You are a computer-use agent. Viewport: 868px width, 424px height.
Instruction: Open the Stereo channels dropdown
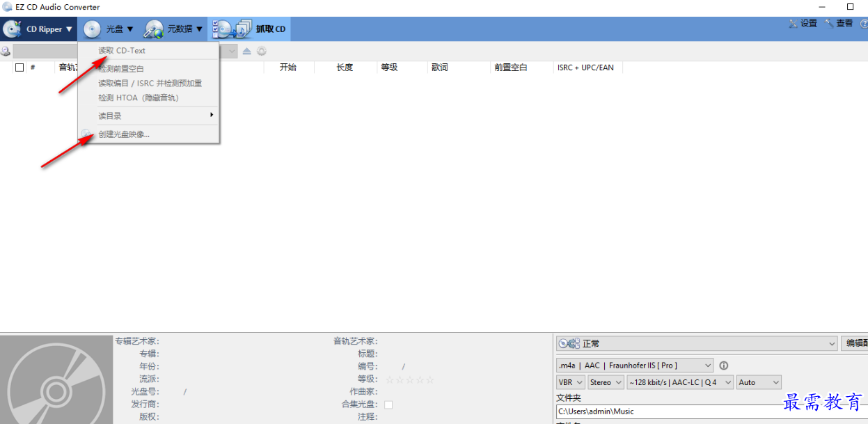coord(606,382)
